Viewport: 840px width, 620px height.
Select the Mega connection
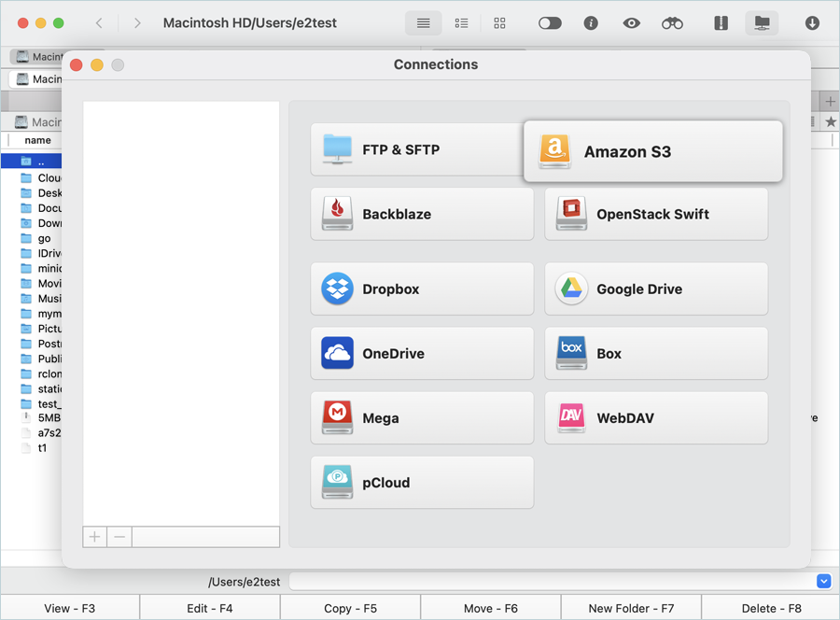422,418
